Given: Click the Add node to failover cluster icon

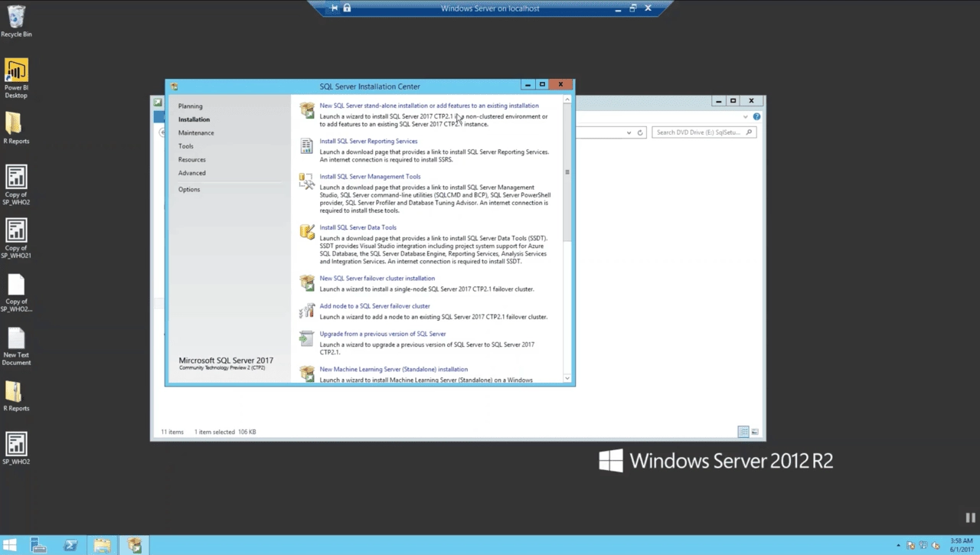Looking at the screenshot, I should 307,310.
